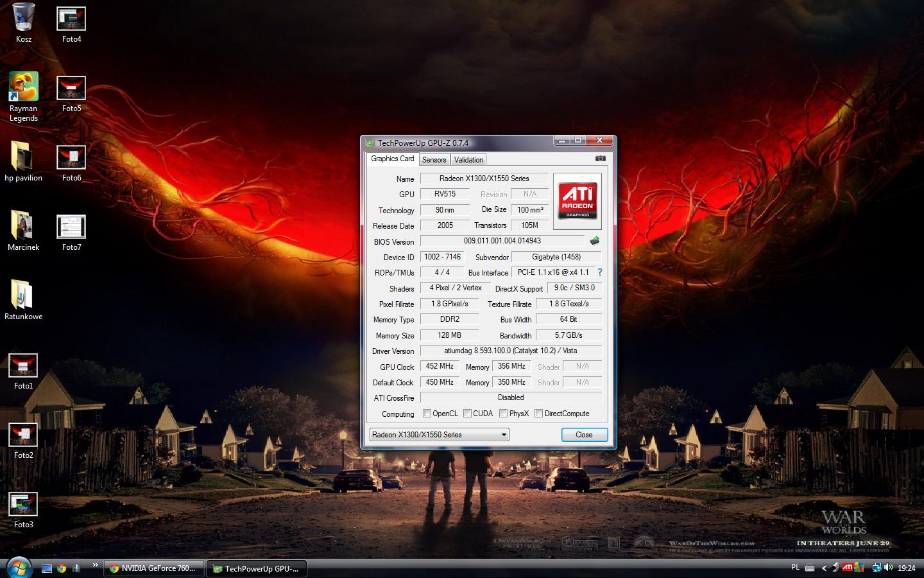Switch to the Validation tab
This screenshot has height=578, width=924.
click(x=468, y=160)
